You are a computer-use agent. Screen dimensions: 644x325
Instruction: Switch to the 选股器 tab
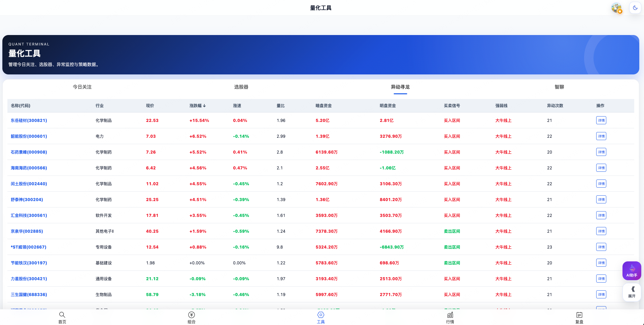point(241,87)
